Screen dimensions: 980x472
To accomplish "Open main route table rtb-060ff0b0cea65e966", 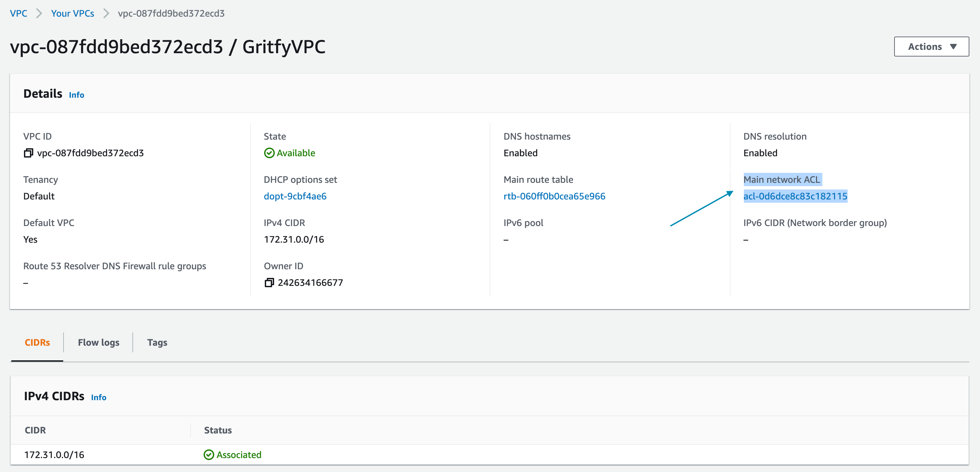I will coord(554,196).
